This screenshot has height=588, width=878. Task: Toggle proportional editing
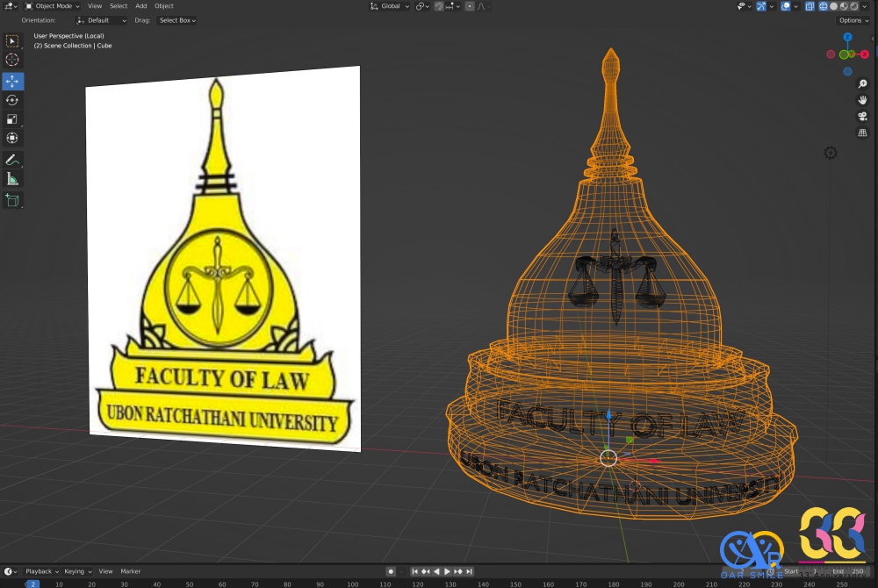tap(470, 6)
